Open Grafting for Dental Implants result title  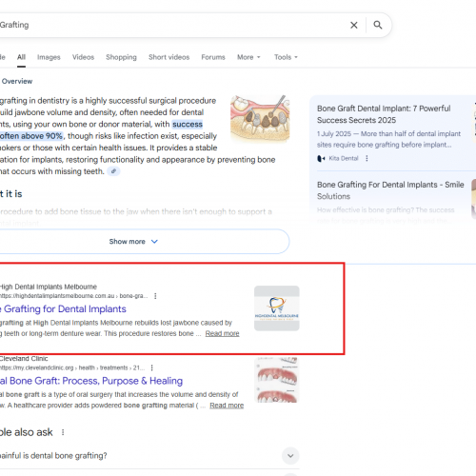click(63, 308)
